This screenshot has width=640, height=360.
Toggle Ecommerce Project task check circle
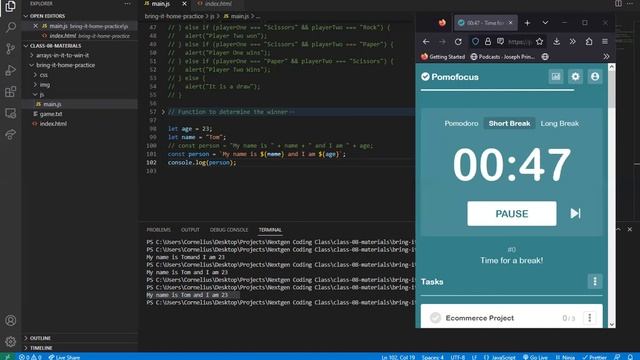436,318
